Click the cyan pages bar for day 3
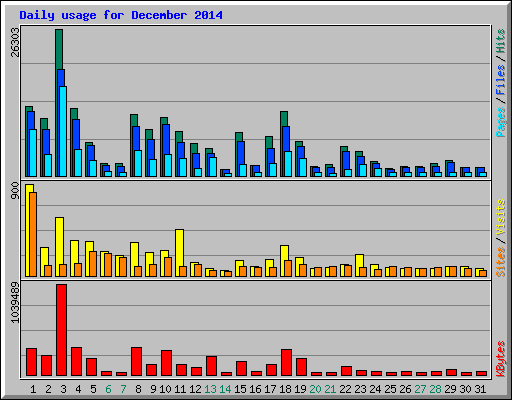The height and width of the screenshot is (400, 512). click(x=63, y=131)
